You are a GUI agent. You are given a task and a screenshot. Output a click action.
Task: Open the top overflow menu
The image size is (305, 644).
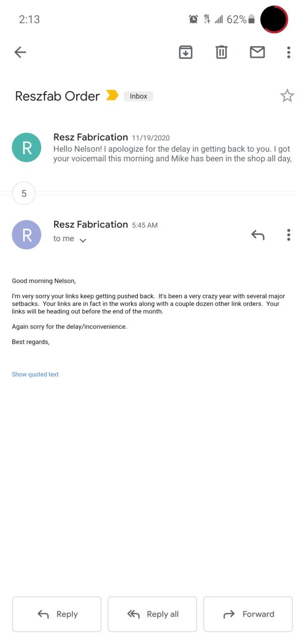[x=288, y=52]
